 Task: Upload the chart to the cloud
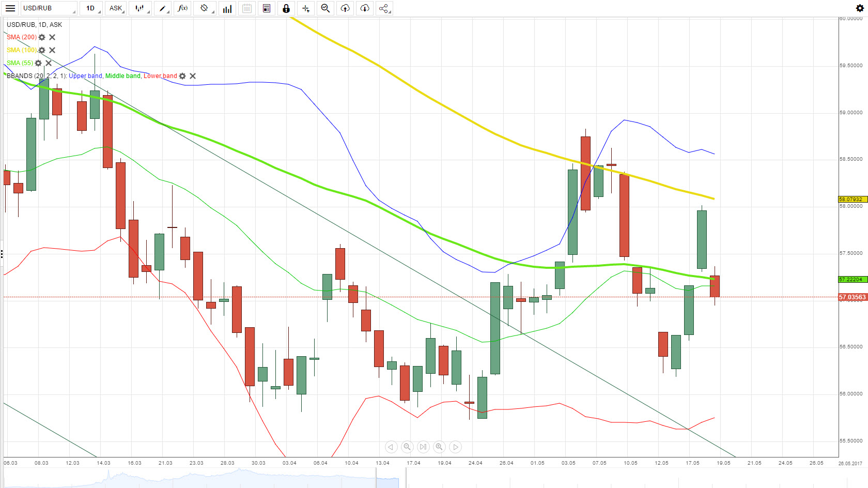click(345, 8)
